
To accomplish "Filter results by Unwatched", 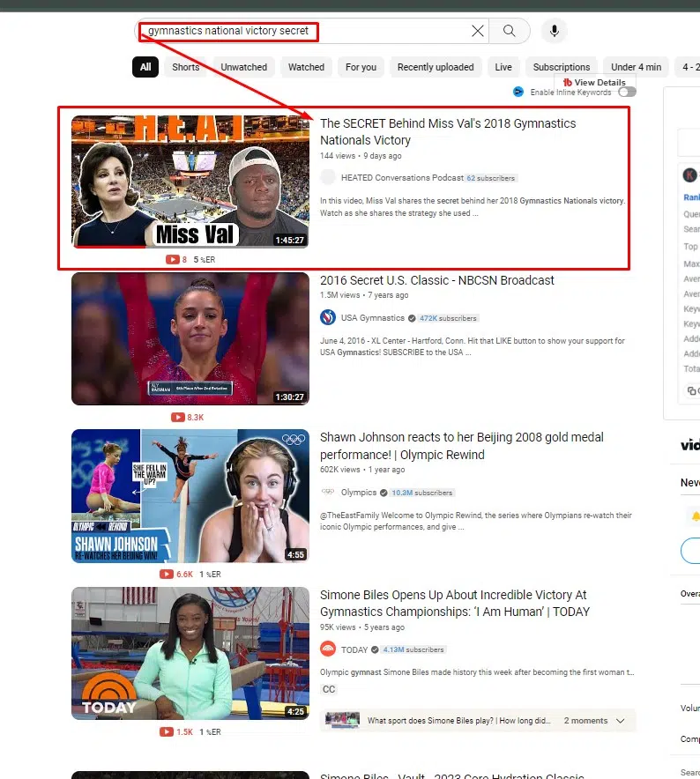I will pos(243,67).
